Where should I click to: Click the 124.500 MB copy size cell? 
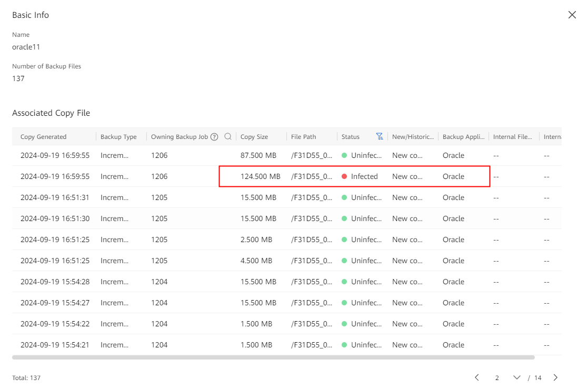(x=260, y=176)
